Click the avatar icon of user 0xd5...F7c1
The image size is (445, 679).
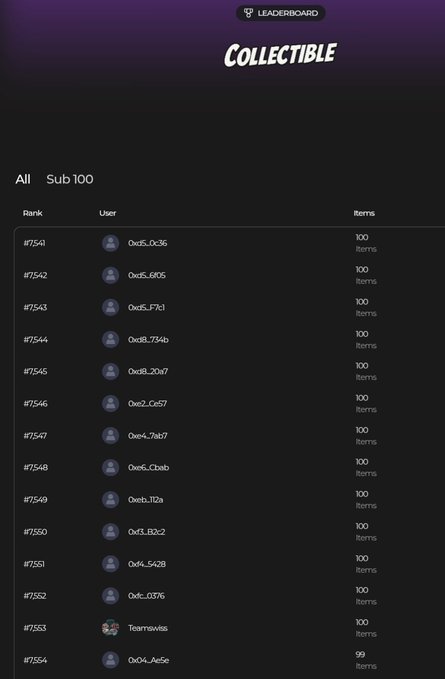pos(110,307)
